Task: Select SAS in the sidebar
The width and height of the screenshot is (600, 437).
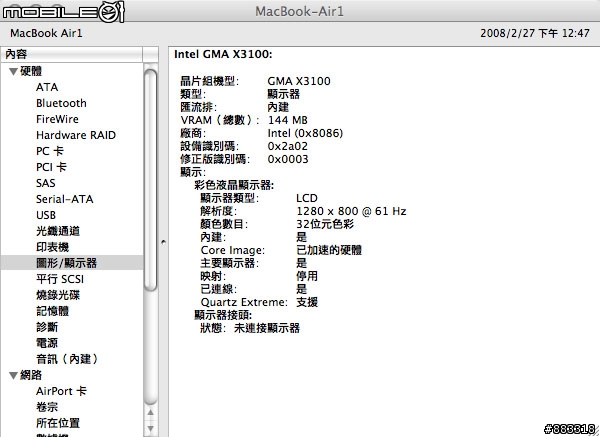Action: coord(46,183)
